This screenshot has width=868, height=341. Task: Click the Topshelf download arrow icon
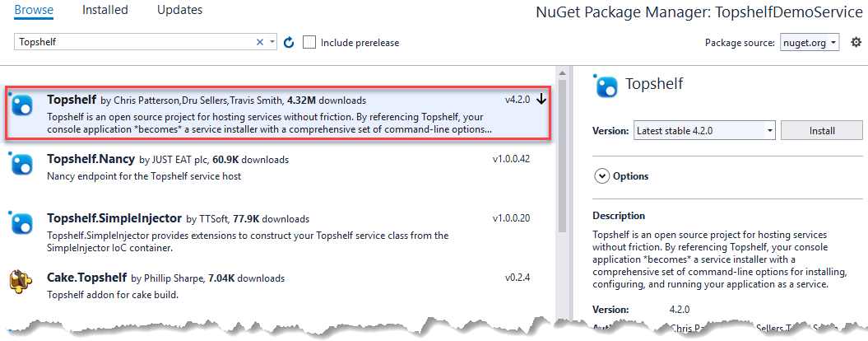(541, 100)
